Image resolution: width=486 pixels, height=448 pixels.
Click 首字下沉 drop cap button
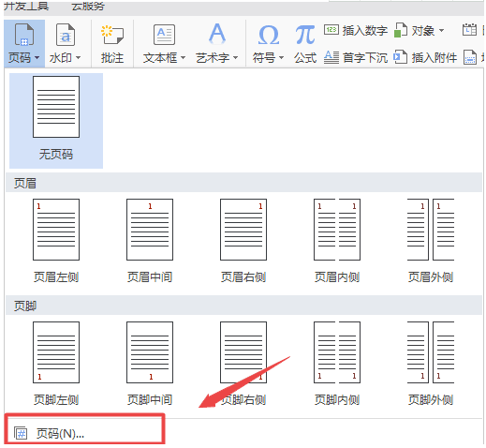pos(356,57)
